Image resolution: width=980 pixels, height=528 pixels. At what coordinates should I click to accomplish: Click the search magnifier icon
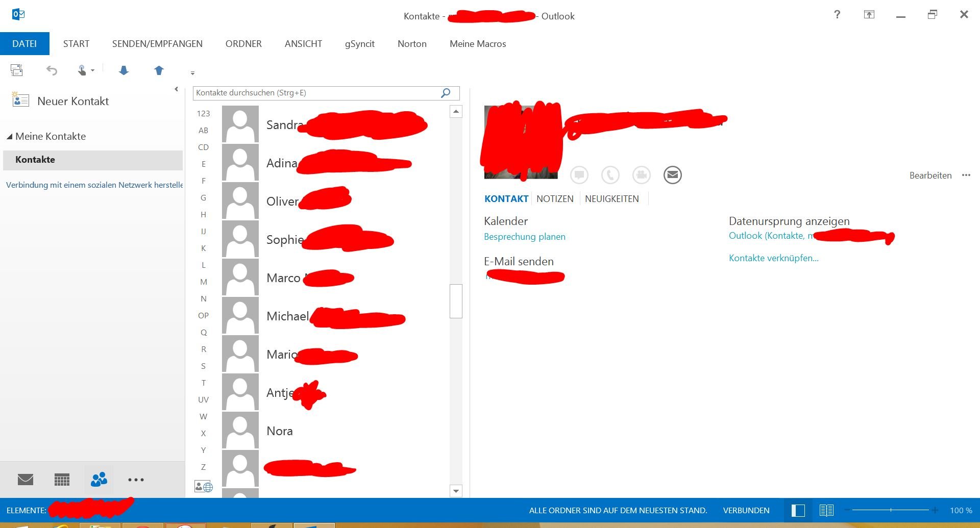pyautogui.click(x=446, y=93)
